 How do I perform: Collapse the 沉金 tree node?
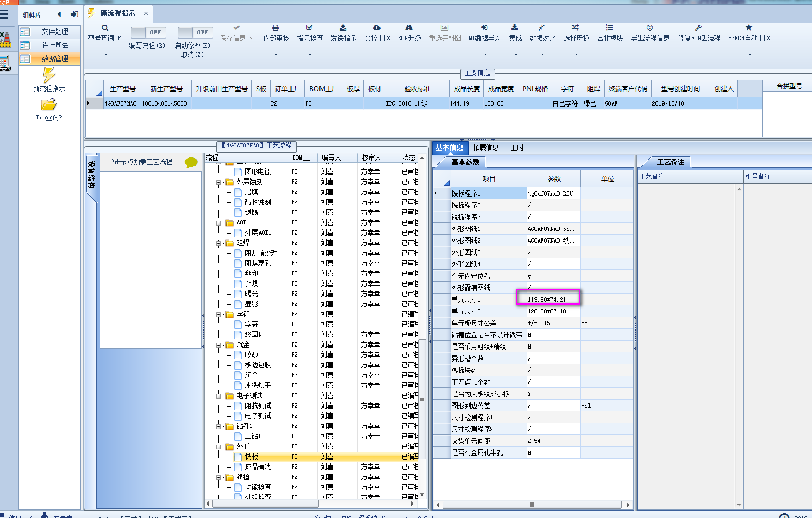(219, 345)
